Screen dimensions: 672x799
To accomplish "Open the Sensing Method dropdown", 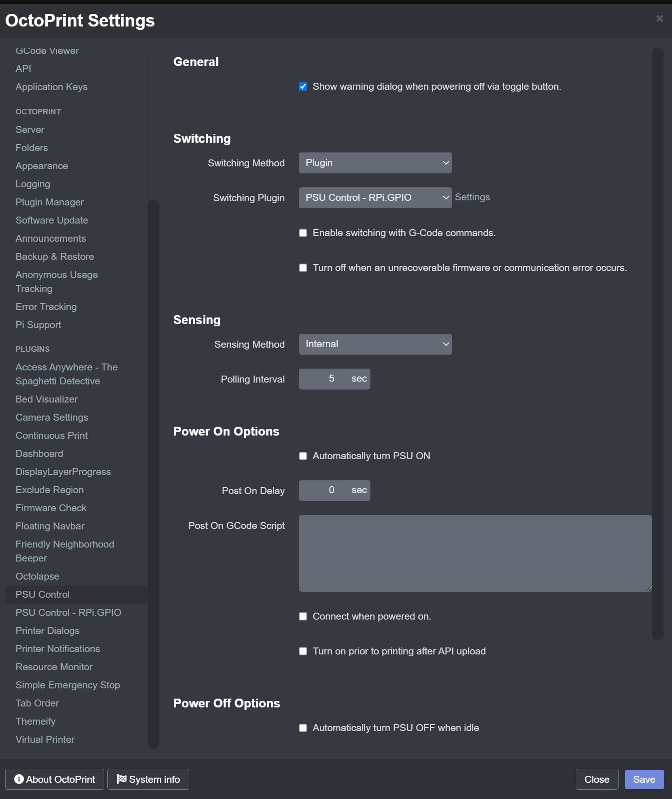I will pyautogui.click(x=375, y=344).
